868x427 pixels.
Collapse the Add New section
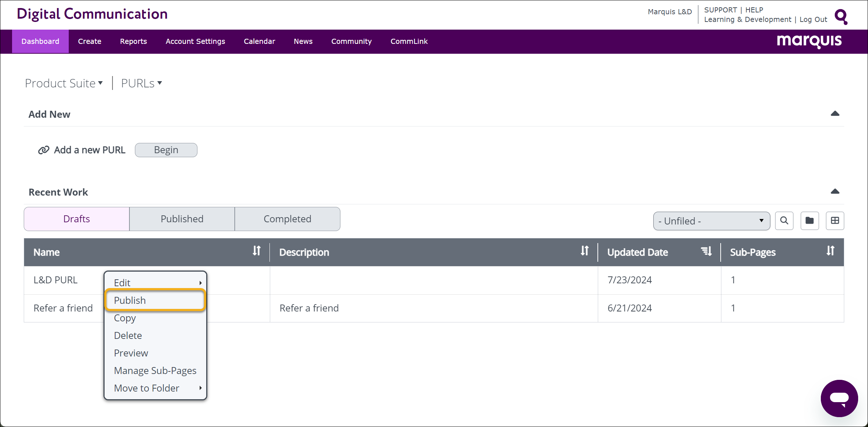point(835,114)
